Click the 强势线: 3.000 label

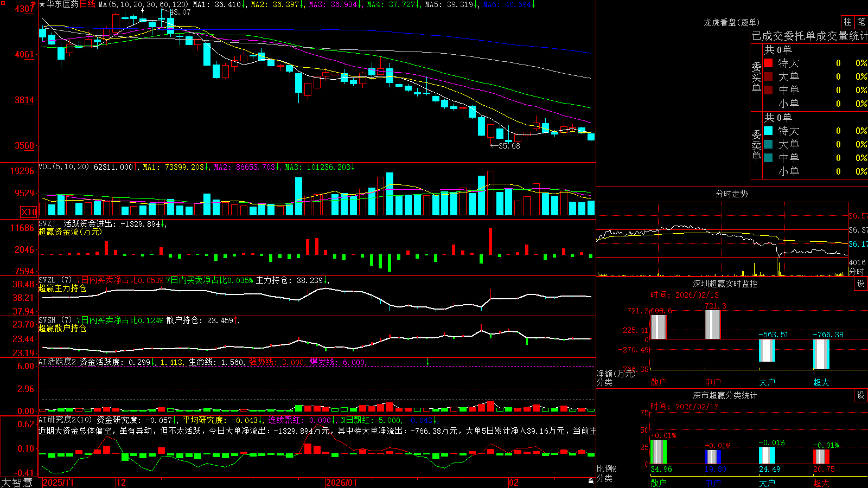tap(277, 362)
